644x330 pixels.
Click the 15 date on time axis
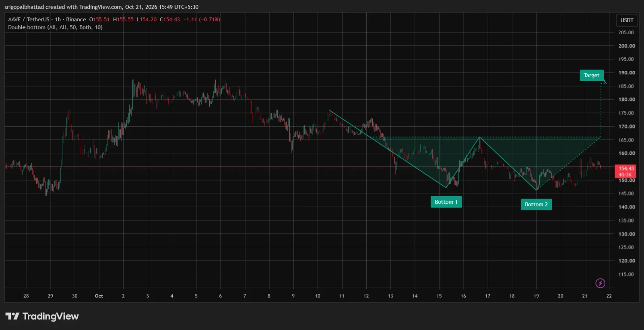click(439, 296)
